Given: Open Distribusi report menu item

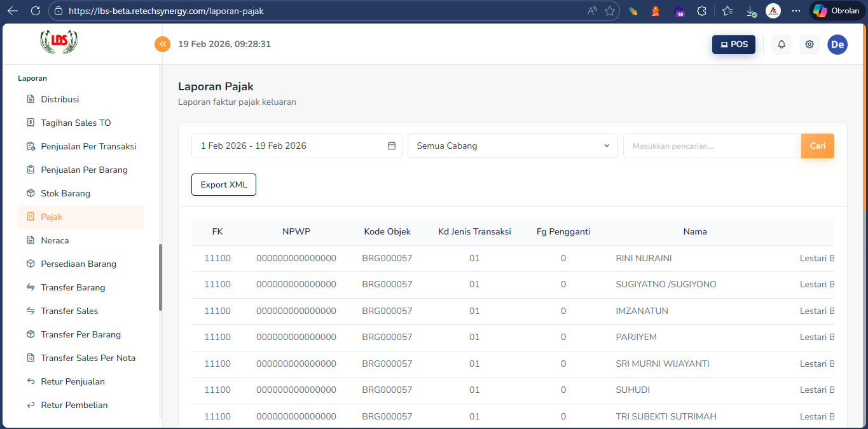Looking at the screenshot, I should click(81, 99).
